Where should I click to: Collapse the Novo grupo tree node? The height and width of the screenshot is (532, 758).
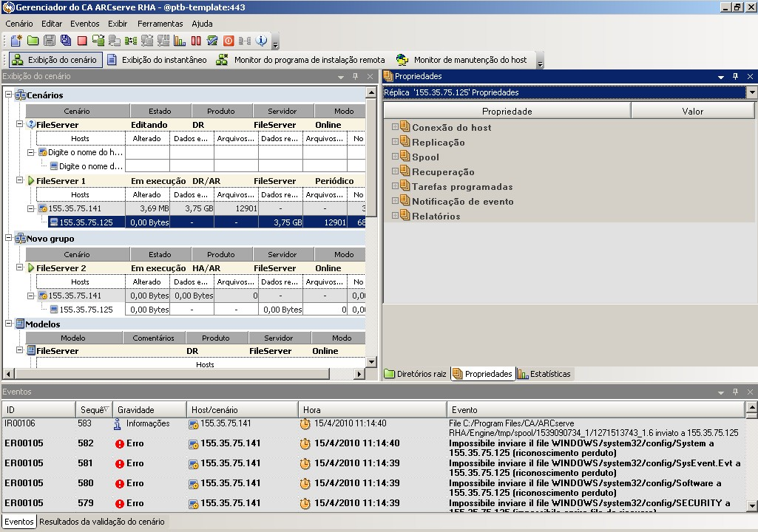[9, 239]
